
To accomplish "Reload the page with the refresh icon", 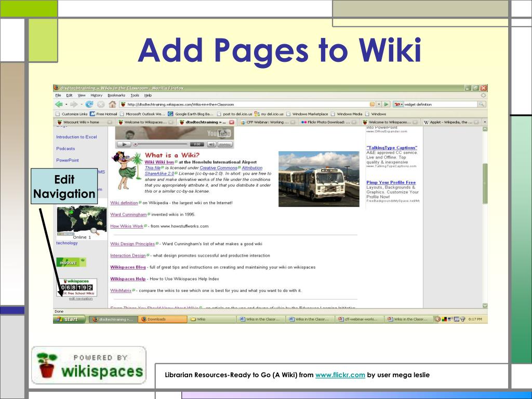I will coord(89,104).
